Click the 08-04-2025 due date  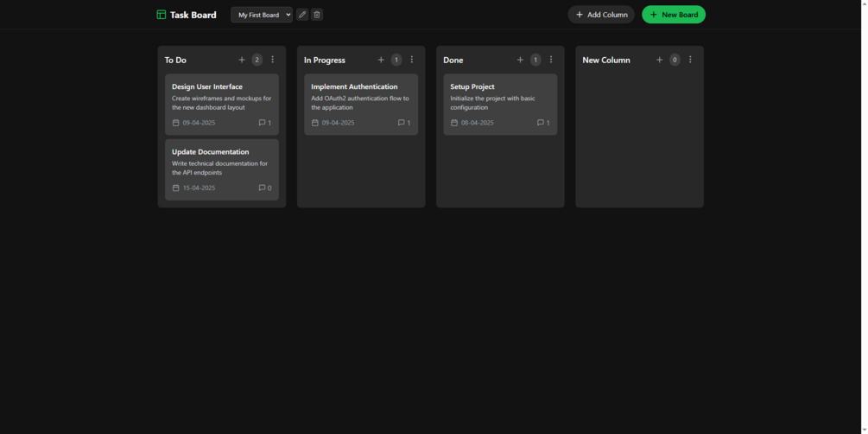pyautogui.click(x=477, y=123)
